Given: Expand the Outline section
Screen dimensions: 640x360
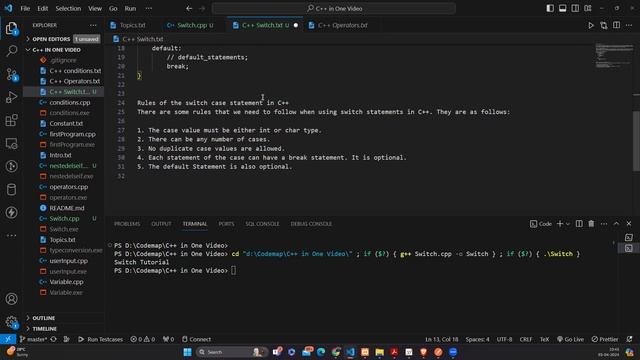Looking at the screenshot, I should [64, 318].
